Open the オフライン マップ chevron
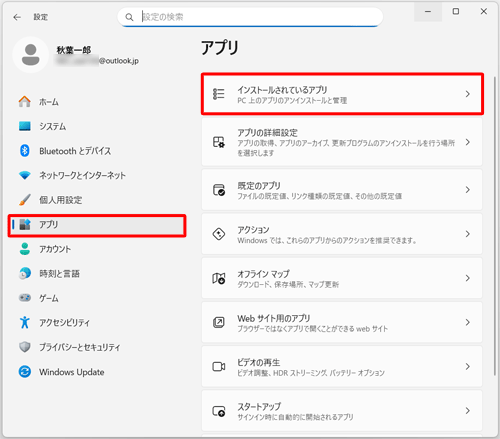500x439 pixels. 468,278
